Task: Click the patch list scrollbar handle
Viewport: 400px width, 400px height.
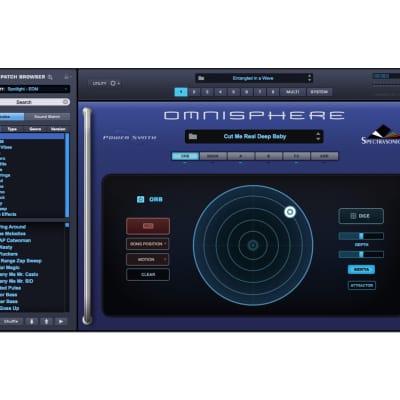Action: [x=67, y=225]
